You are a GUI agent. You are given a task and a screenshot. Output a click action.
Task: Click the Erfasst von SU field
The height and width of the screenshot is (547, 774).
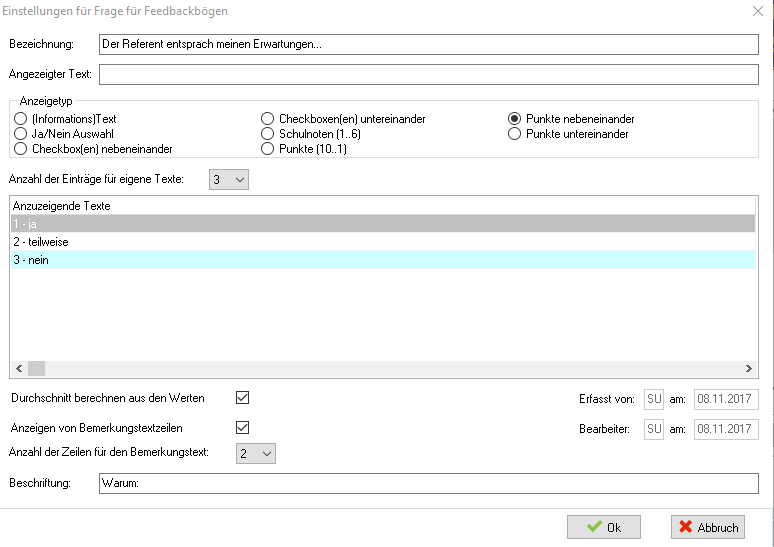point(654,399)
